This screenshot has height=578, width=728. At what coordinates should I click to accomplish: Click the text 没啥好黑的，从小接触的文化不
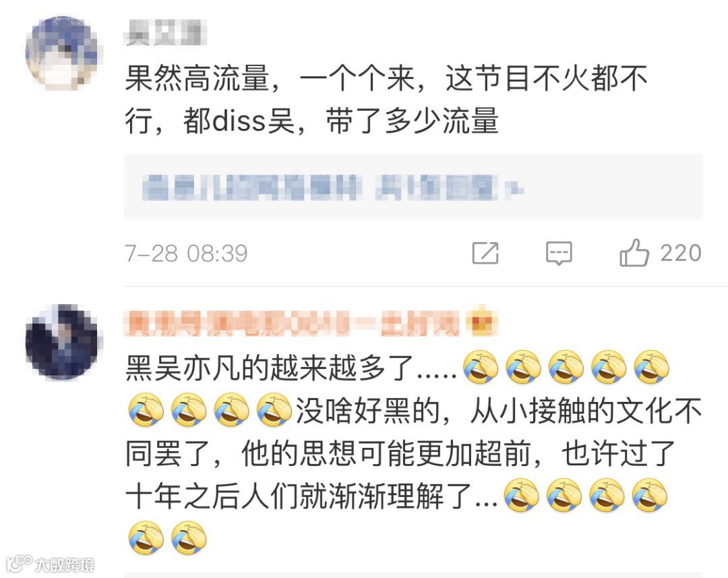(x=499, y=411)
